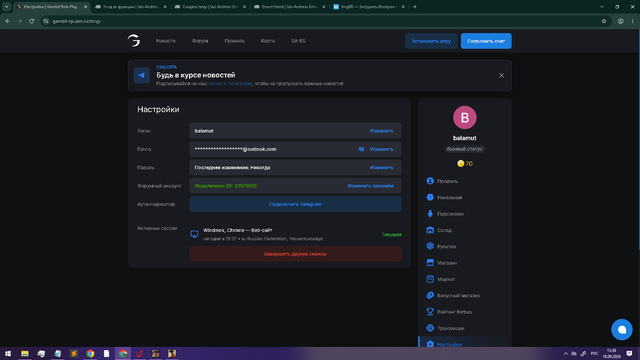This screenshot has width=640, height=360.
Task: Bookmark this page with the star
Action: [x=604, y=21]
